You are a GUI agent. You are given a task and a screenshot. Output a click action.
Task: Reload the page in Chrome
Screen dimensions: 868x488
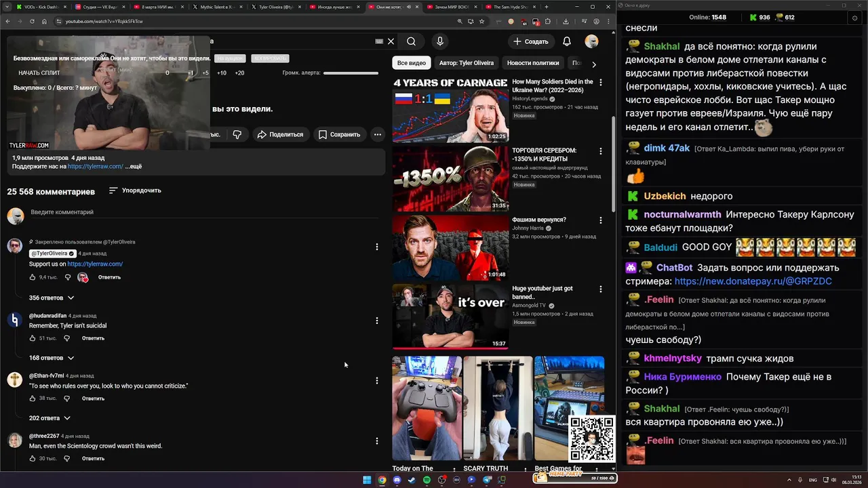pos(32,21)
